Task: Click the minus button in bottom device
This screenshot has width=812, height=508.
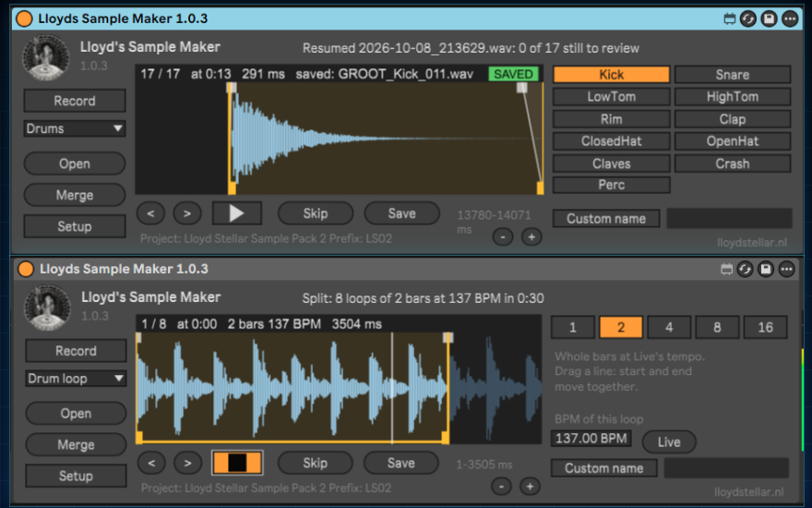Action: (x=501, y=486)
